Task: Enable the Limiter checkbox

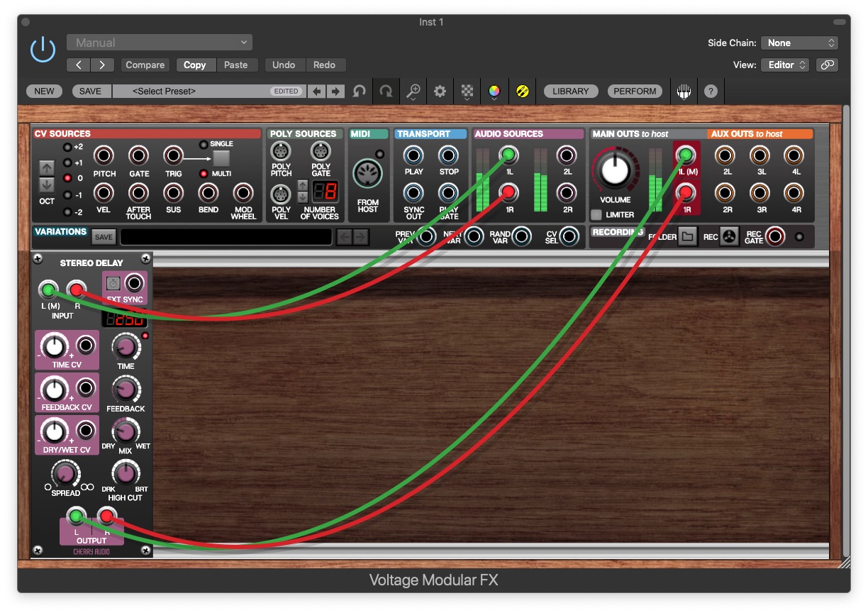Action: point(596,215)
